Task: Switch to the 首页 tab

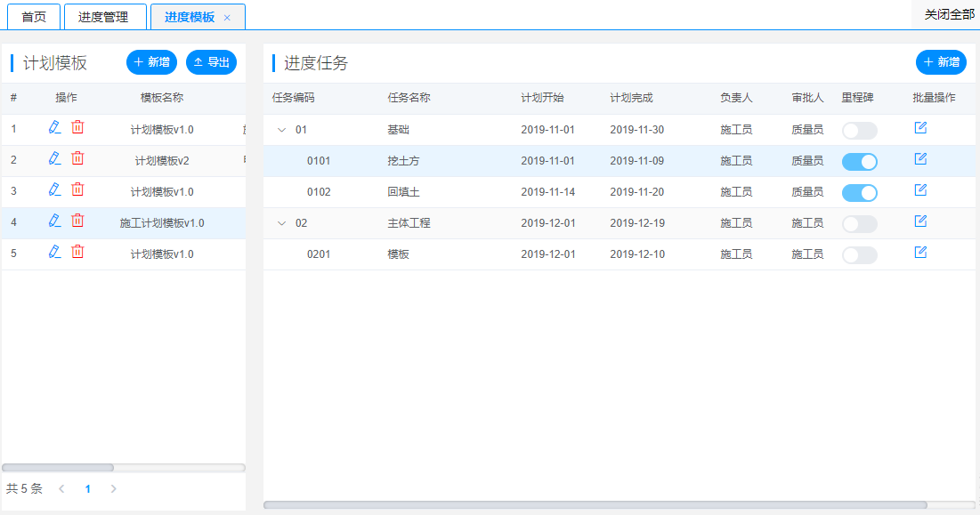Action: click(x=34, y=17)
